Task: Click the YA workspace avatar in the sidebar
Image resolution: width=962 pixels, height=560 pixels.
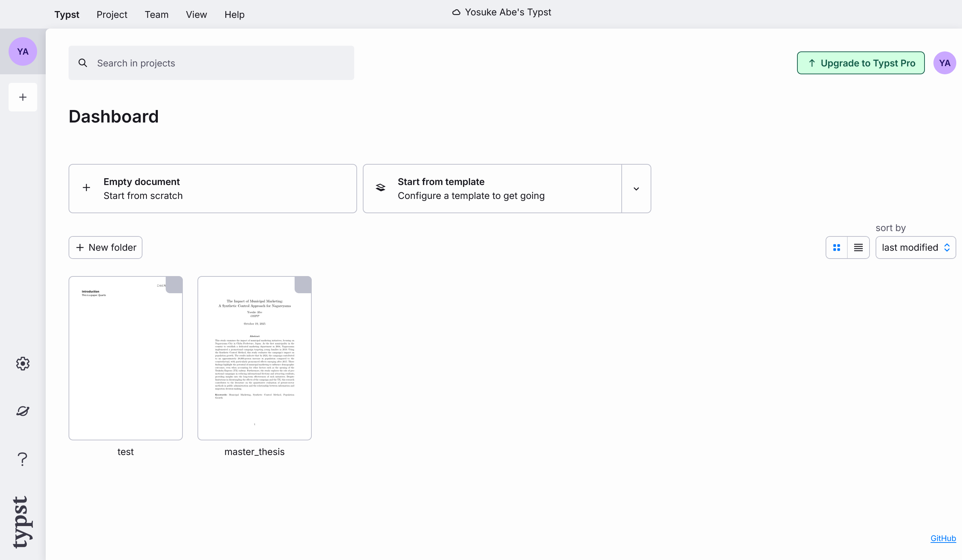Action: pos(22,51)
